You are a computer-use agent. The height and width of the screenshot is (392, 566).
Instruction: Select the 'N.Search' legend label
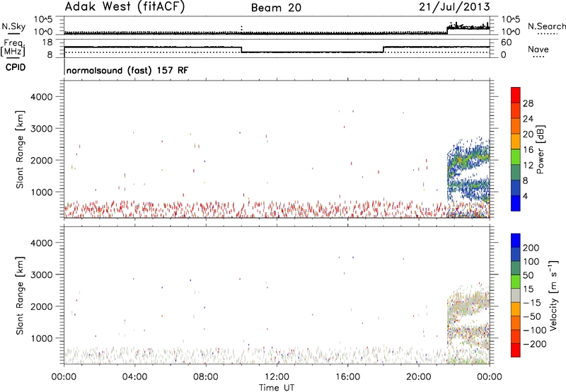546,26
